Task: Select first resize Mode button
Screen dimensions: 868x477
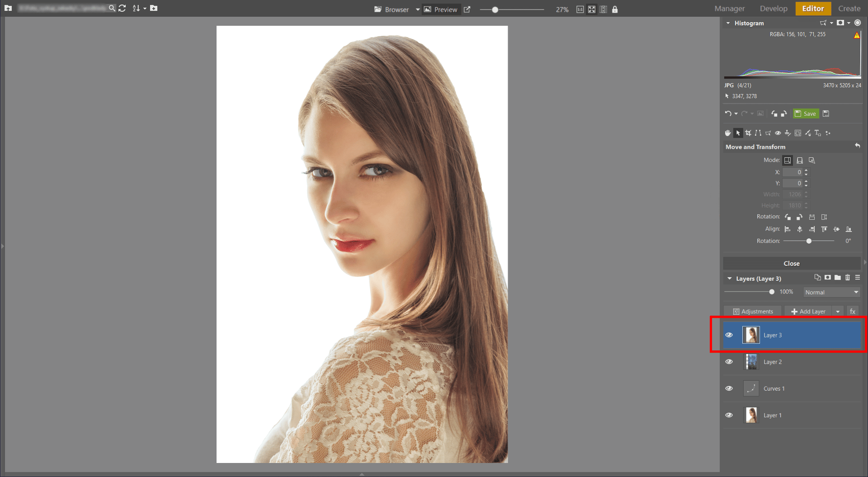Action: click(788, 160)
